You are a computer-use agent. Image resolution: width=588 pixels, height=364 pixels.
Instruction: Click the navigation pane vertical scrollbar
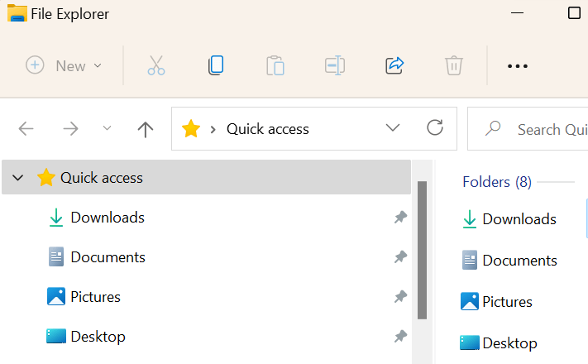coord(422,250)
